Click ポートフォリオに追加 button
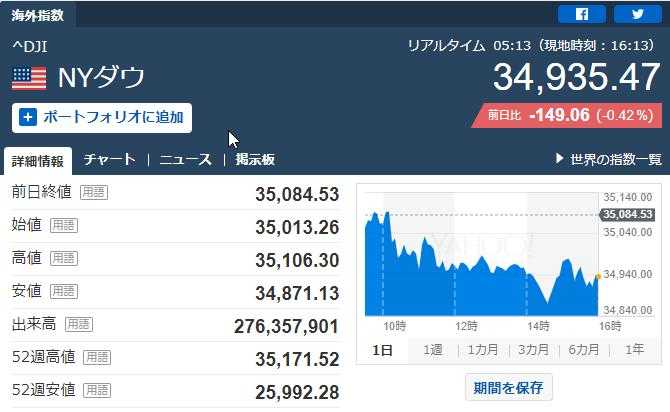 102,117
